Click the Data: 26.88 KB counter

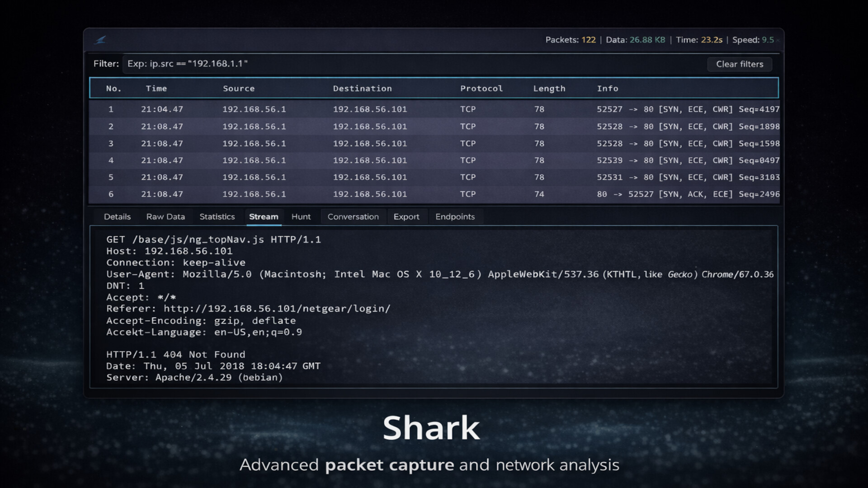tap(635, 40)
